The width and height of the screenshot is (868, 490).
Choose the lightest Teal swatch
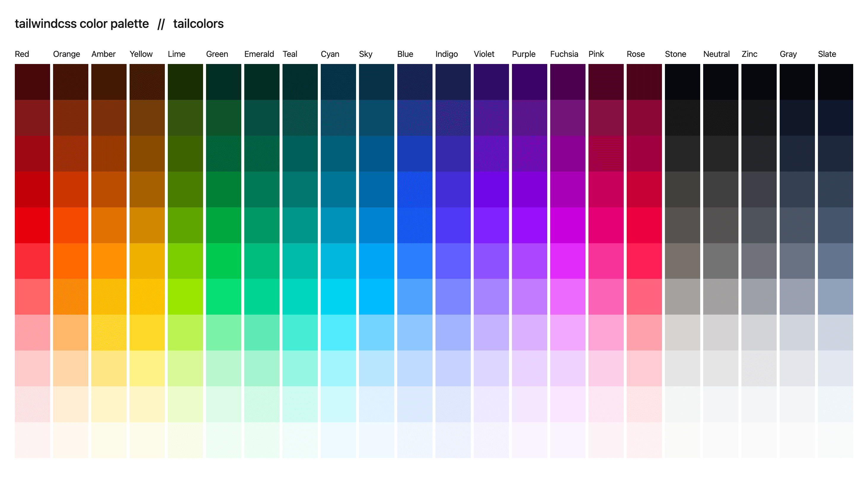click(300, 440)
